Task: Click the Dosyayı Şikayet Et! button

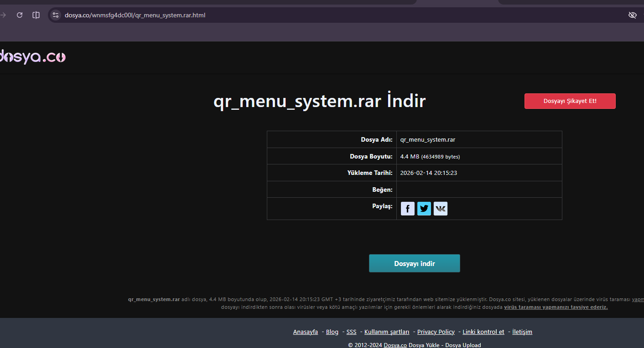Action: (570, 101)
